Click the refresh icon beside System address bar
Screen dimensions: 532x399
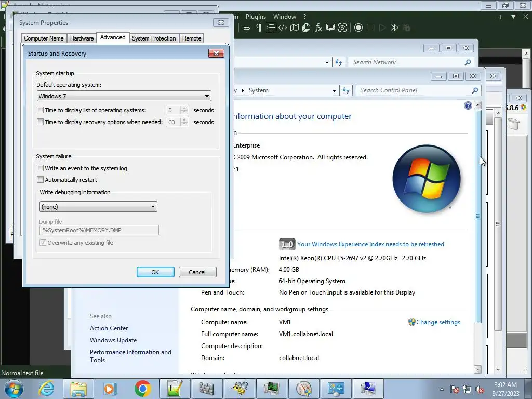tap(346, 90)
